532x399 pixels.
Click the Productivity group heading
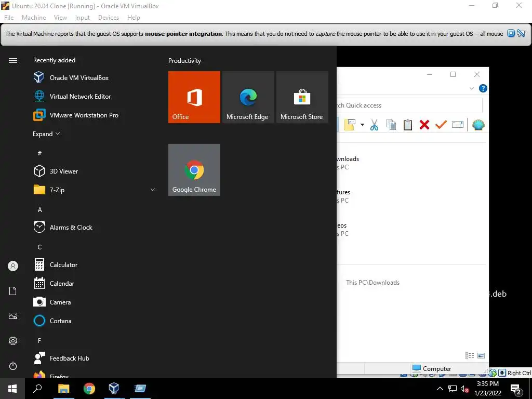(x=184, y=61)
